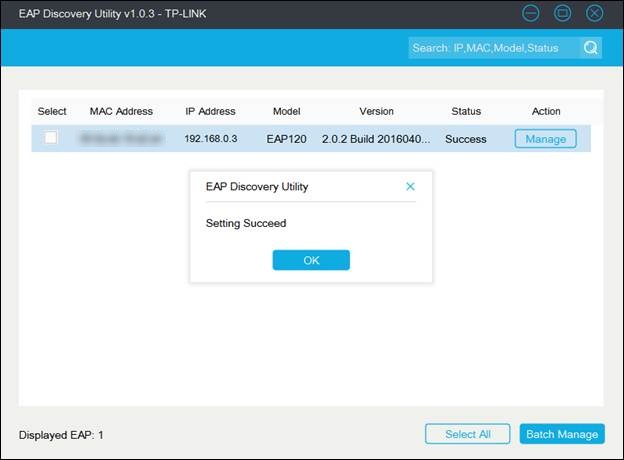Select the 2.0.2 Build version cell
Image resolution: width=624 pixels, height=460 pixels.
pyautogui.click(x=376, y=139)
